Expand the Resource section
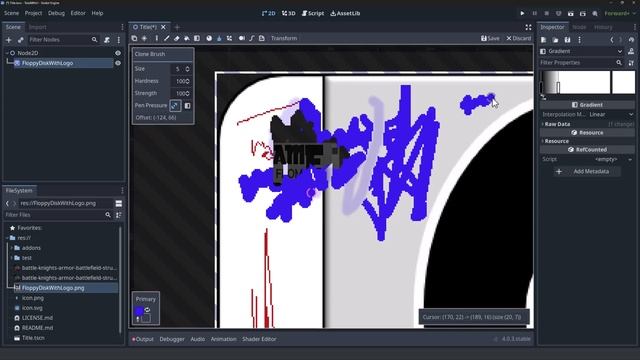This screenshot has width=640, height=360. point(556,141)
